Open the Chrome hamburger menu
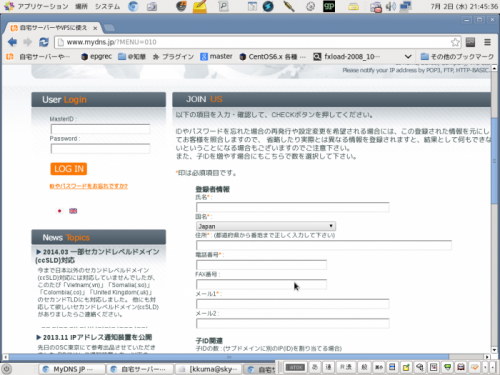The width and height of the screenshot is (500, 375). click(487, 42)
